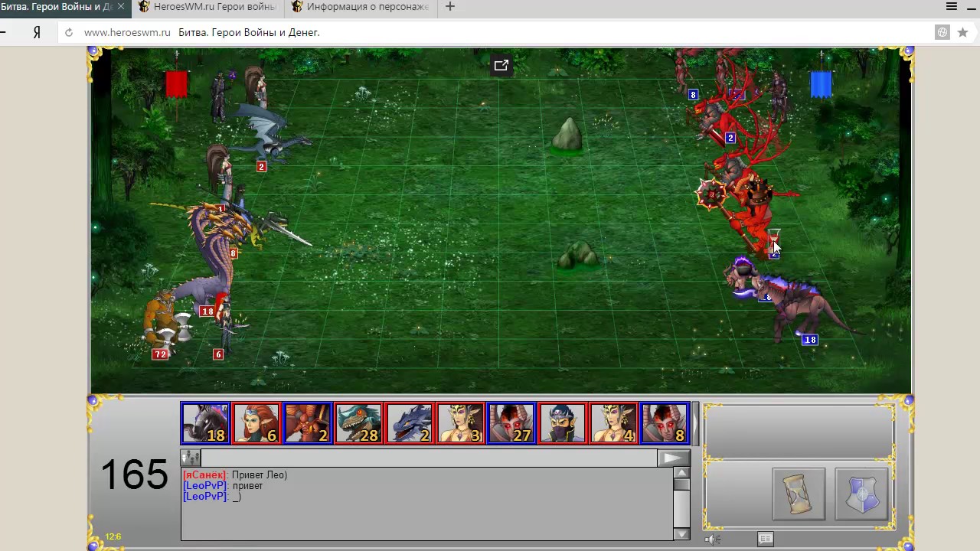980x551 pixels.
Task: Click red stack label numbered 6
Action: tap(218, 354)
